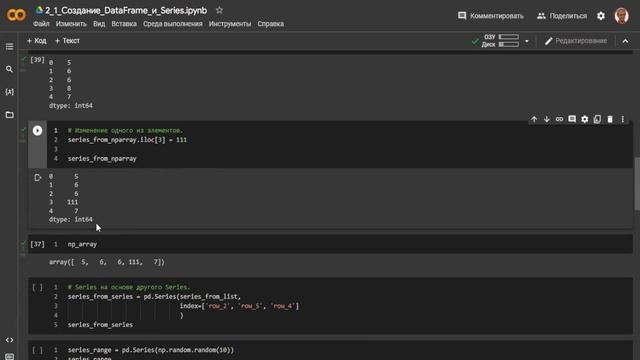
Task: Open the Colab logo home link
Action: coord(16,15)
